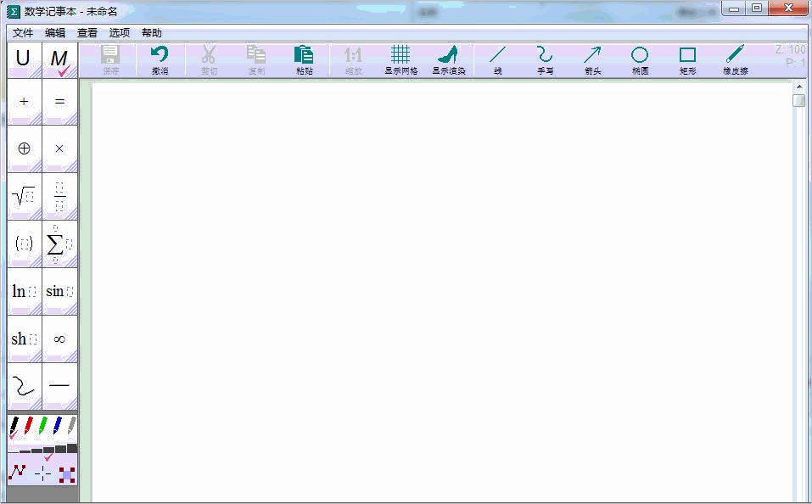Close the 数学记事本 window
The image size is (812, 504).
(789, 8)
